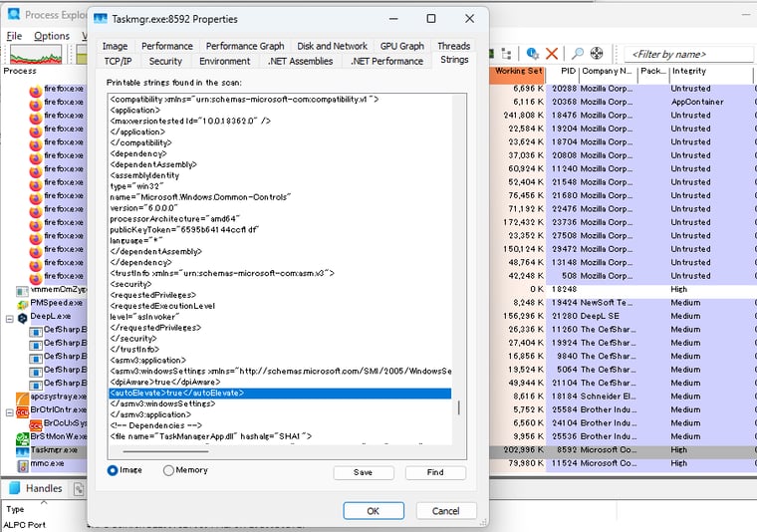The width and height of the screenshot is (757, 532).
Task: Open the Image tab
Action: point(115,46)
